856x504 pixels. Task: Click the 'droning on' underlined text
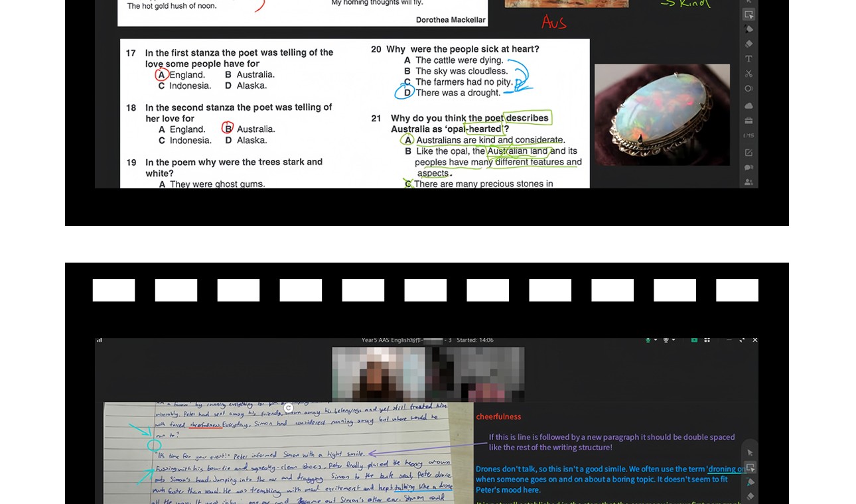727,469
